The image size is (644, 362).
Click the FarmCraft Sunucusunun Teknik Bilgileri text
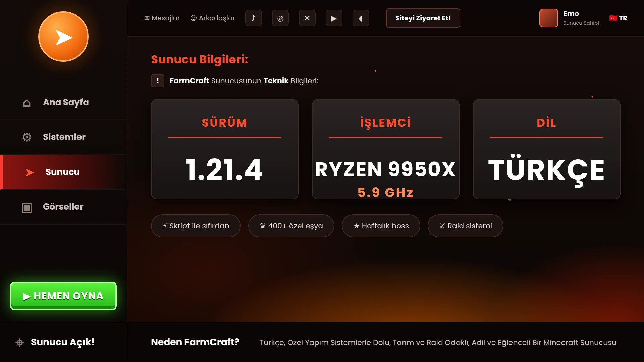click(244, 81)
